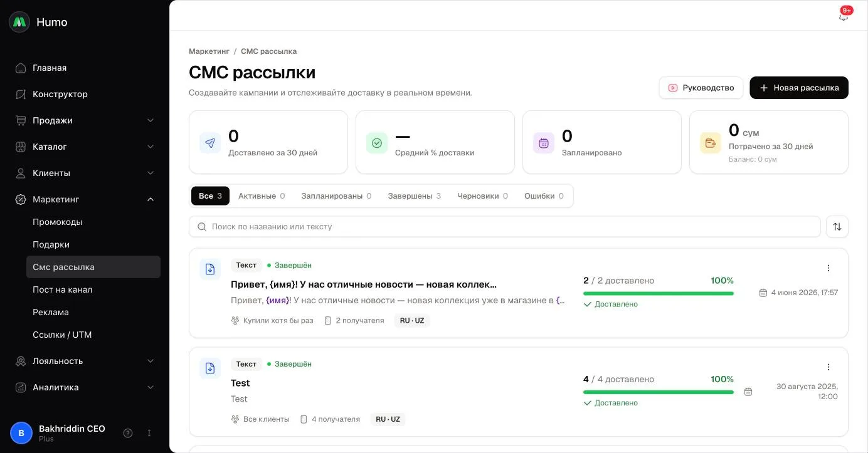Click RU · UZ tag on Test campaign
The width and height of the screenshot is (868, 453).
tap(388, 419)
